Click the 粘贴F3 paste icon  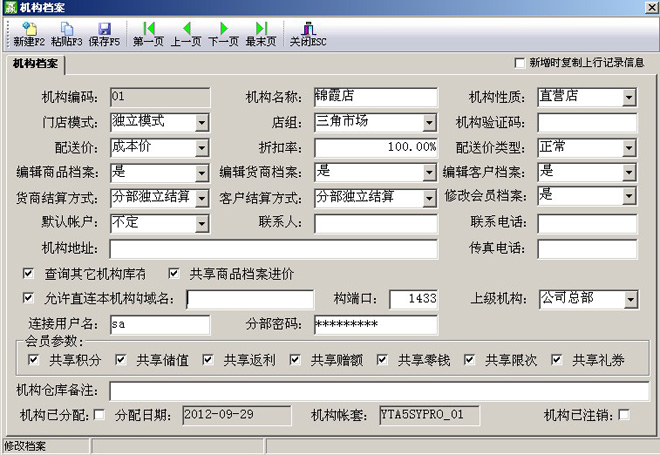(x=67, y=35)
